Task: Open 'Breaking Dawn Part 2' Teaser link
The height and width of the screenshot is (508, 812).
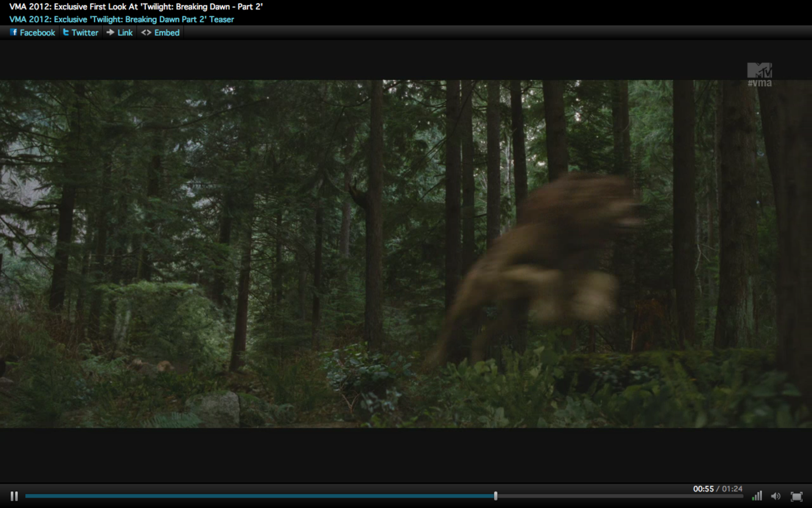Action: coord(121,19)
